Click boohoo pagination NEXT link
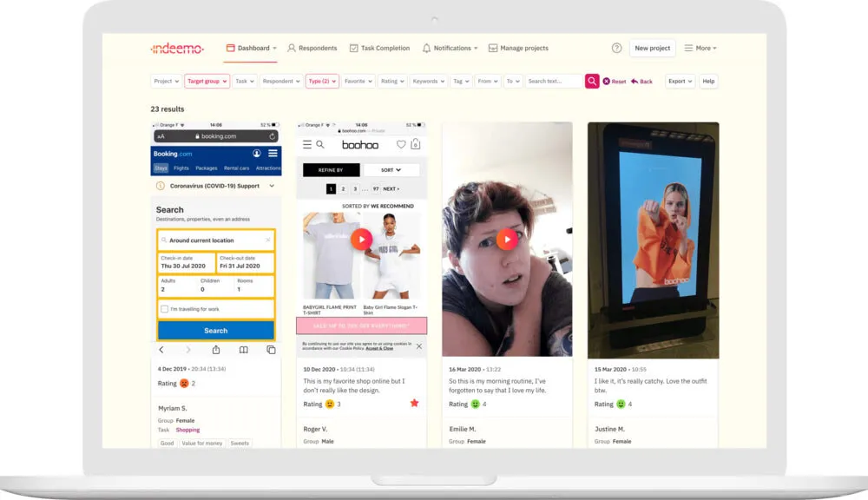Image resolution: width=868 pixels, height=500 pixels. click(391, 189)
